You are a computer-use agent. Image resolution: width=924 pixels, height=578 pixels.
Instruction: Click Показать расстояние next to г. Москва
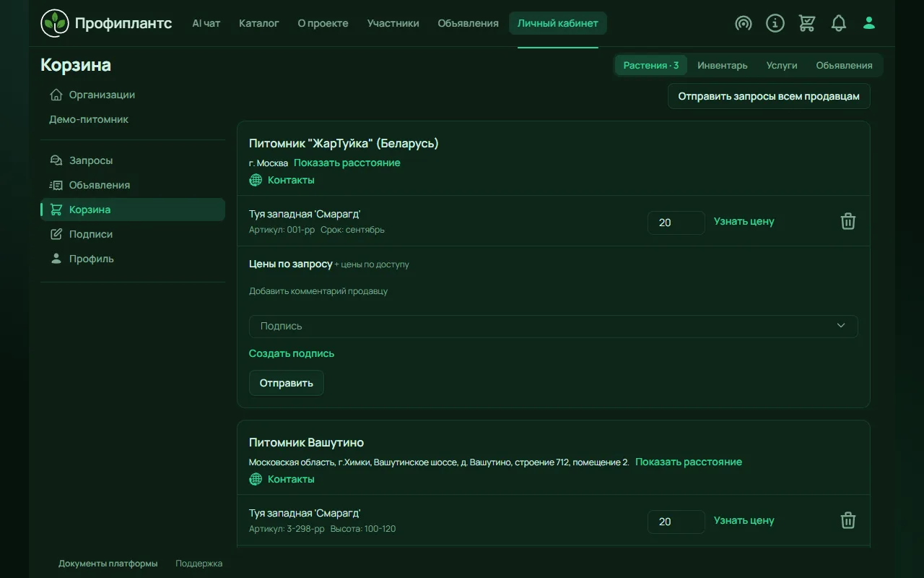pyautogui.click(x=347, y=163)
